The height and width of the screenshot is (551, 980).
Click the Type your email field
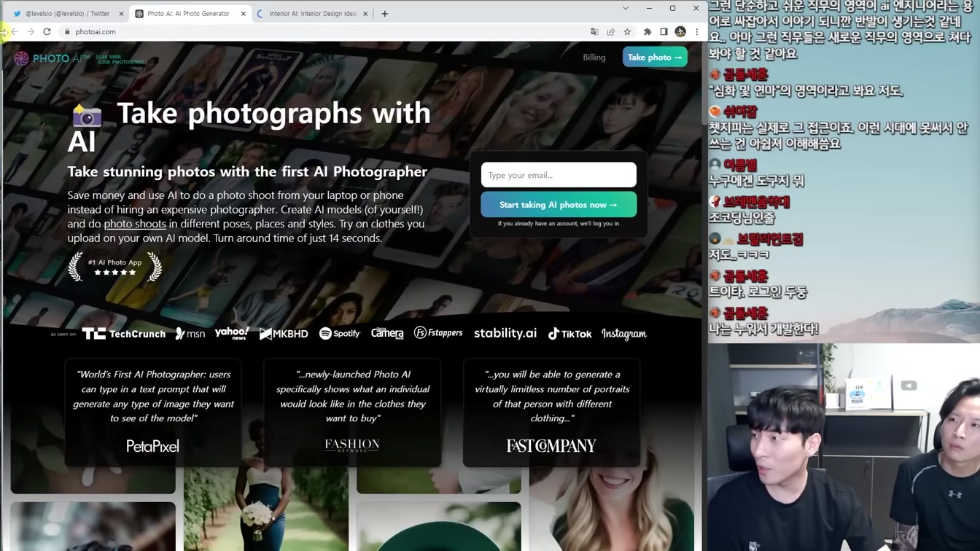559,175
